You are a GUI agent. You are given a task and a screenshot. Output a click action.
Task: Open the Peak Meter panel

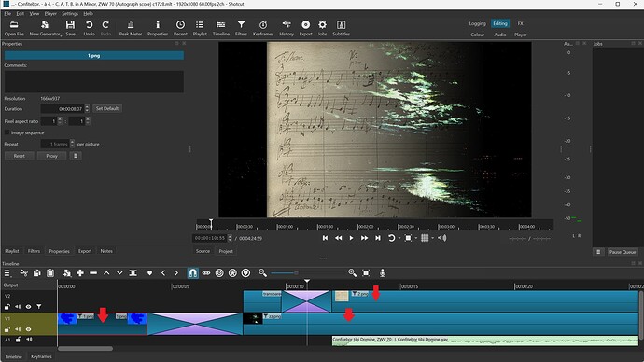point(130,28)
